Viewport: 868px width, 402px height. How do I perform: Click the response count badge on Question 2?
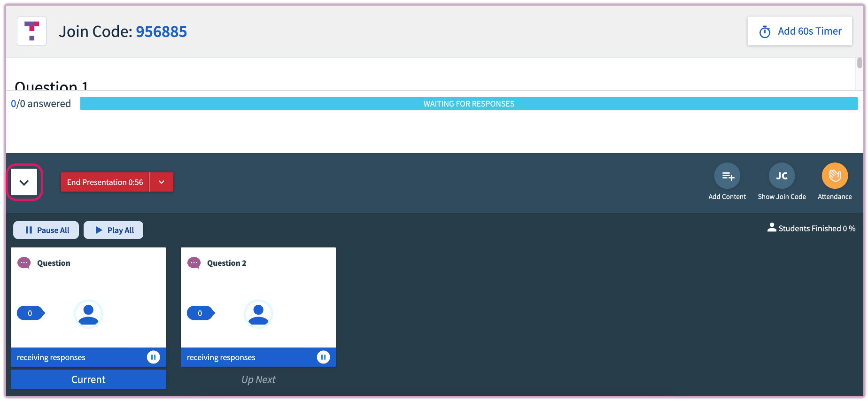click(x=200, y=313)
